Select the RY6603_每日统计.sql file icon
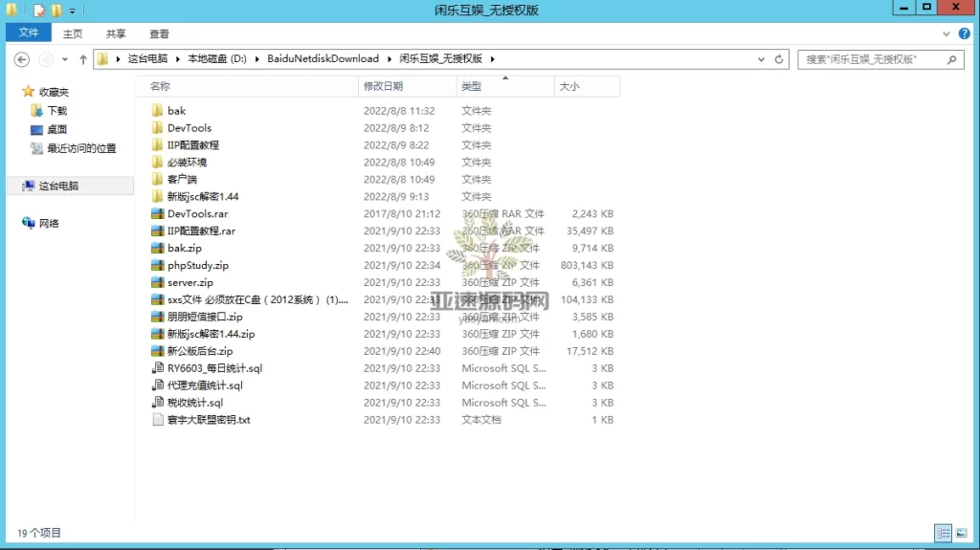The width and height of the screenshot is (980, 550). [x=158, y=368]
